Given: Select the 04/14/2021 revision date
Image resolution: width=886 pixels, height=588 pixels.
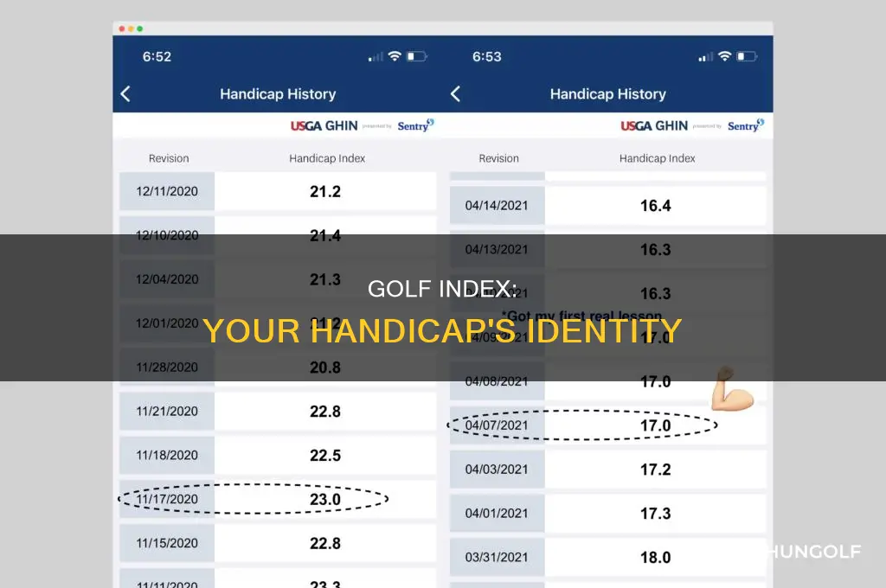Looking at the screenshot, I should click(x=497, y=206).
